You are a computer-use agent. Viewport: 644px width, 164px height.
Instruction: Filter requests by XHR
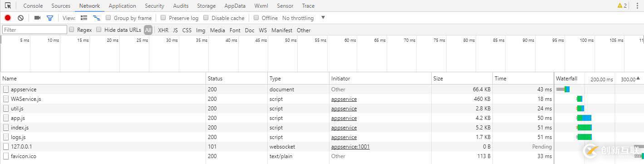(163, 30)
